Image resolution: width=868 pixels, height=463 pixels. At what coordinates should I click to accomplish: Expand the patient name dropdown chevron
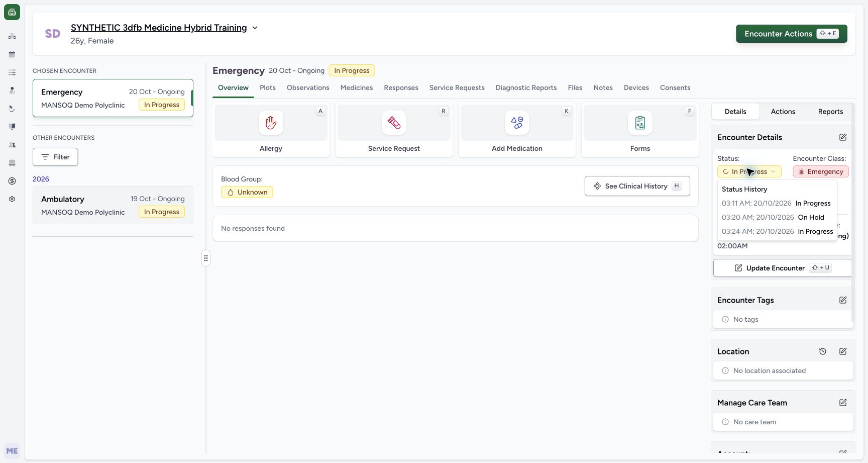[x=255, y=28]
